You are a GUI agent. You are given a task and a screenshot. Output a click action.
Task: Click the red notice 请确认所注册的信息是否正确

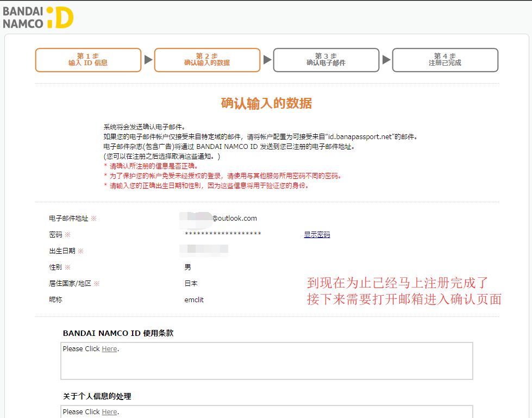151,166
